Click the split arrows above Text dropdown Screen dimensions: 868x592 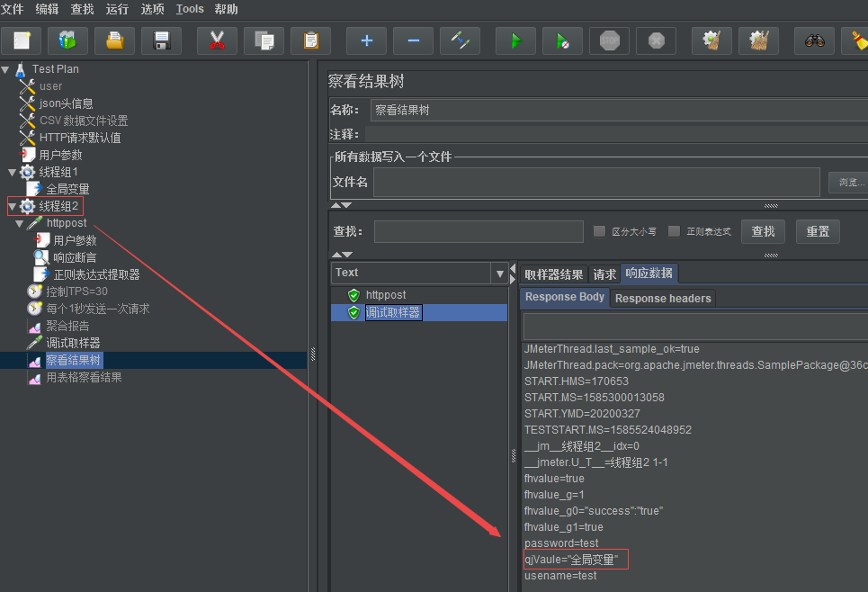pos(341,255)
